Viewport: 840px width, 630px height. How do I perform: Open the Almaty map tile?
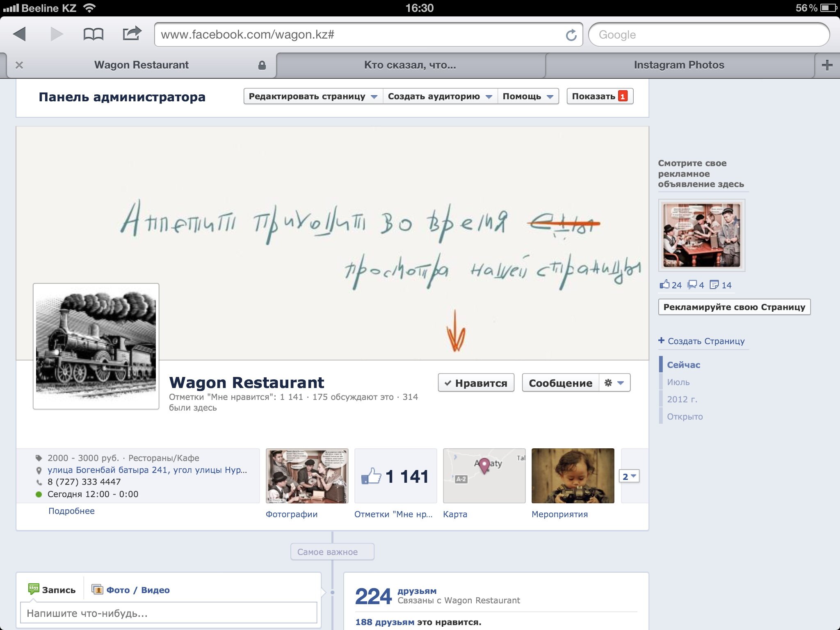[x=484, y=476]
